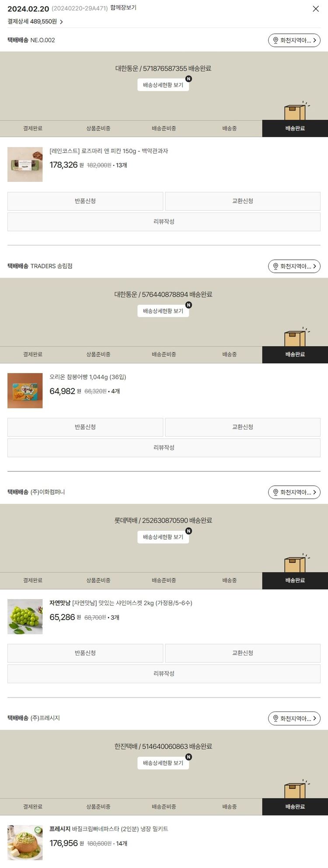Request 반품신청 for 로즈마리 앤 피칸

[x=85, y=201]
